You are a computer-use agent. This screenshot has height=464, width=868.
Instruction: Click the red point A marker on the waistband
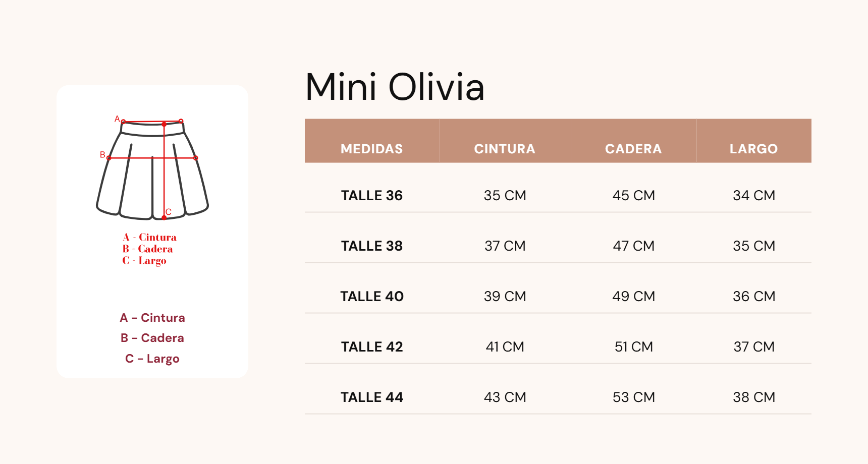[x=123, y=122]
